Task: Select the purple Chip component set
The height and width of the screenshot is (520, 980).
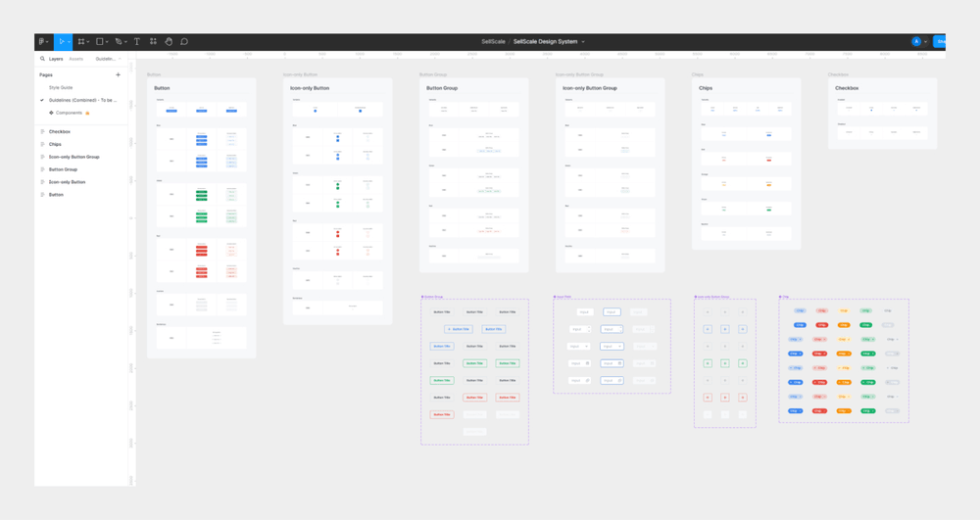Action: point(844,360)
